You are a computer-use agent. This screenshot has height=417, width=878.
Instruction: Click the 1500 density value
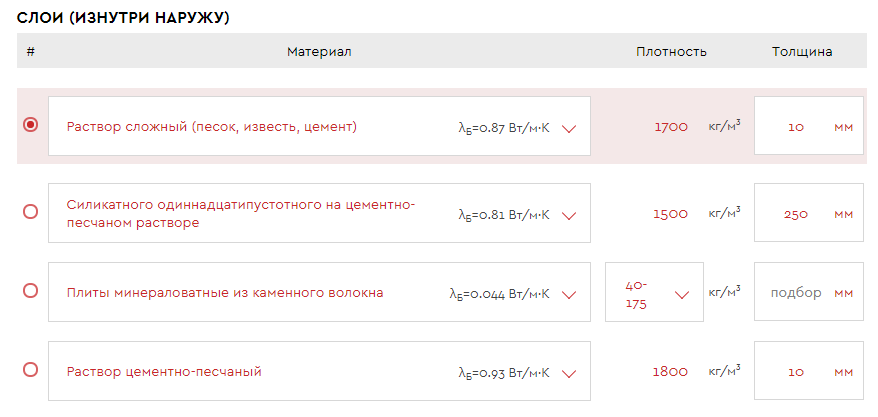coord(670,214)
